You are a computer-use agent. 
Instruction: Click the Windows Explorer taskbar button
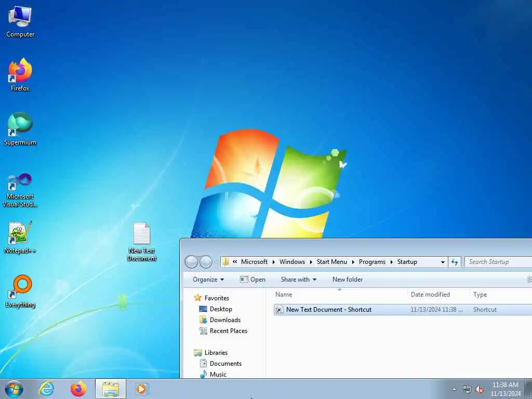pos(111,389)
